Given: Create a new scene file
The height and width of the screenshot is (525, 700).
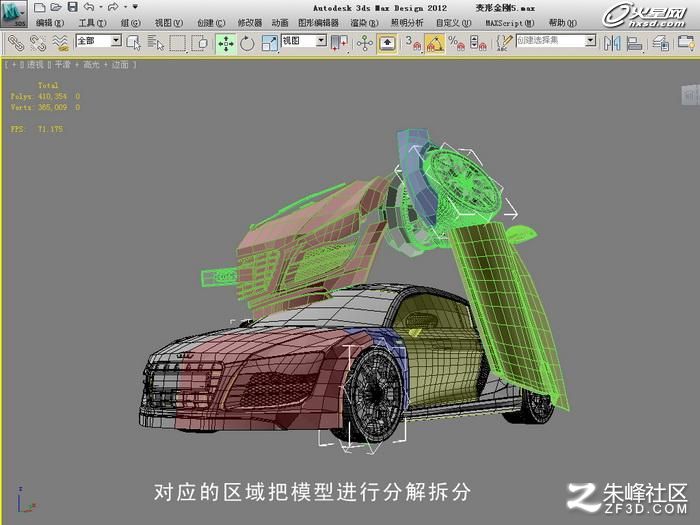Looking at the screenshot, I should 40,7.
